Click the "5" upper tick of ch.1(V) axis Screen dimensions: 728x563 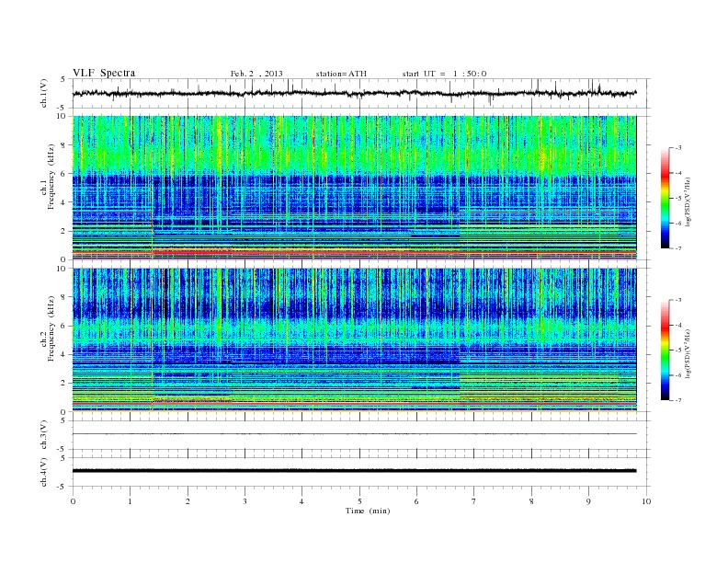coord(63,79)
